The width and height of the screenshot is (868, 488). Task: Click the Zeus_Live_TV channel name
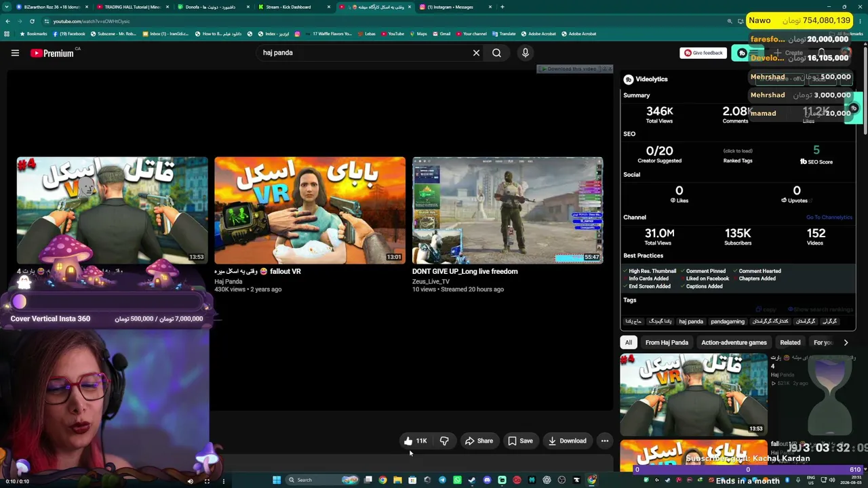431,281
